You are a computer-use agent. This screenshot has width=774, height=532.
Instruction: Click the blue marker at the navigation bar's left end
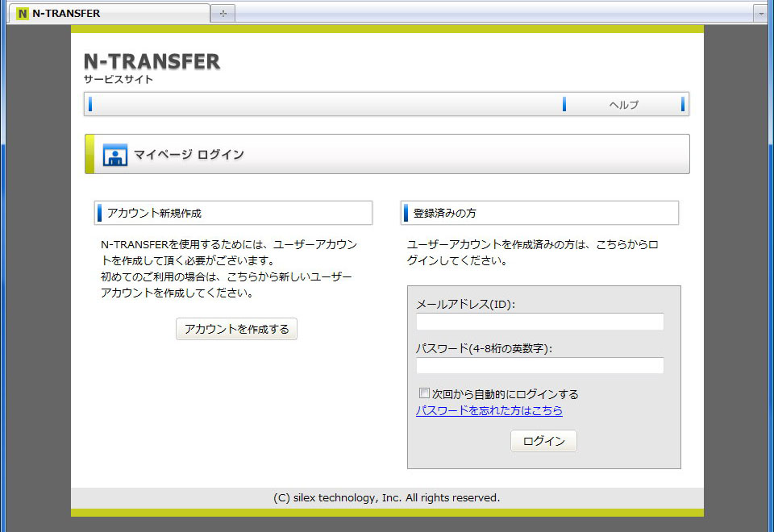coord(91,103)
